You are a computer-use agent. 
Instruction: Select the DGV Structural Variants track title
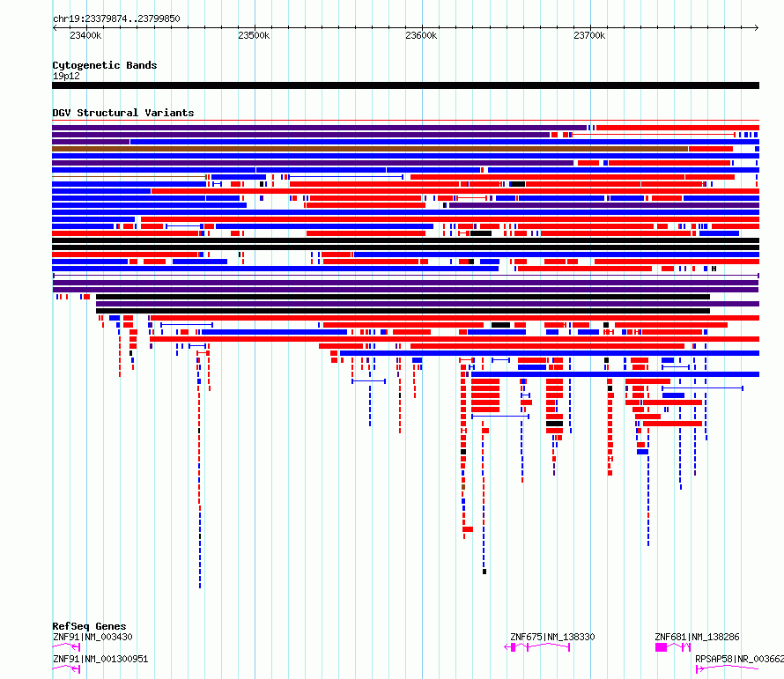tap(122, 113)
